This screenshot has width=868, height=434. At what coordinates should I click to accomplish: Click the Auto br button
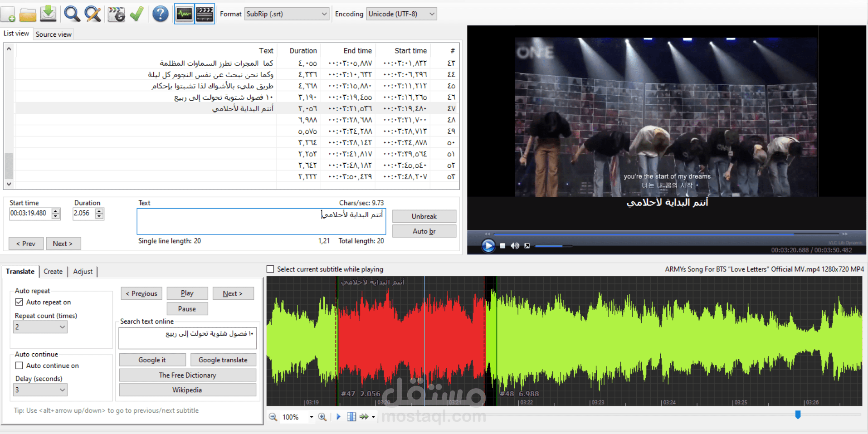424,231
